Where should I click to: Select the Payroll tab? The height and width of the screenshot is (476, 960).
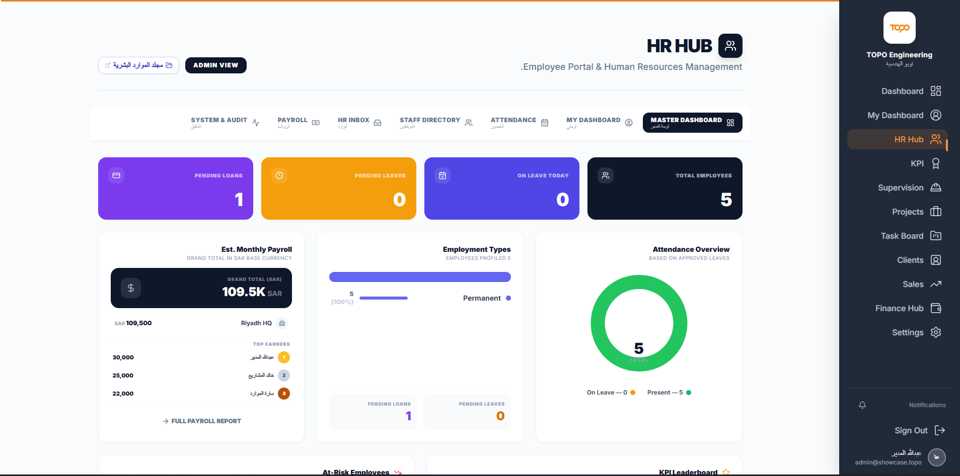[298, 123]
